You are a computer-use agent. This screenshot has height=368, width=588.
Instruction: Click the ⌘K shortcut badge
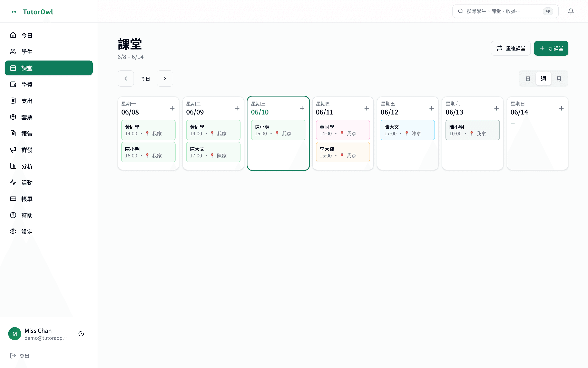pyautogui.click(x=548, y=11)
